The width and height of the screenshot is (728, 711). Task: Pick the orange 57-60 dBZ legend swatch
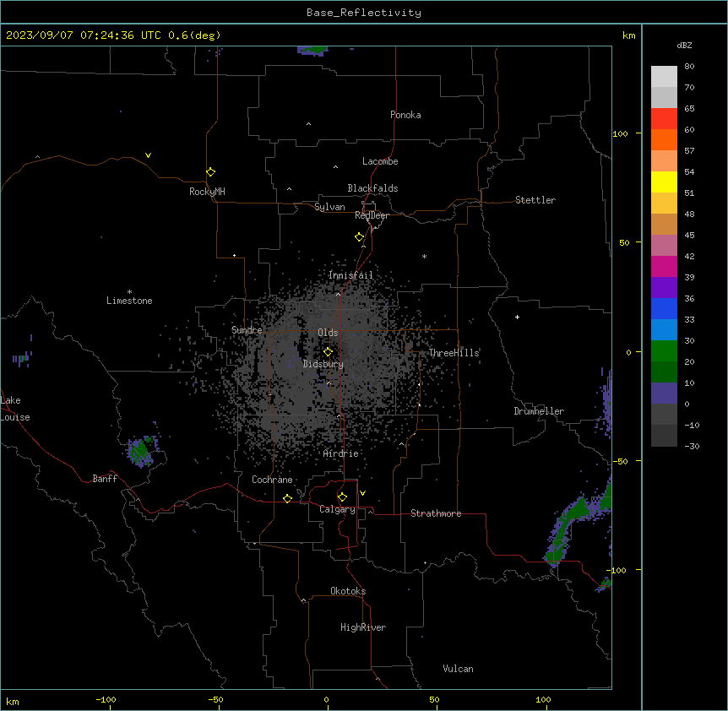click(664, 139)
